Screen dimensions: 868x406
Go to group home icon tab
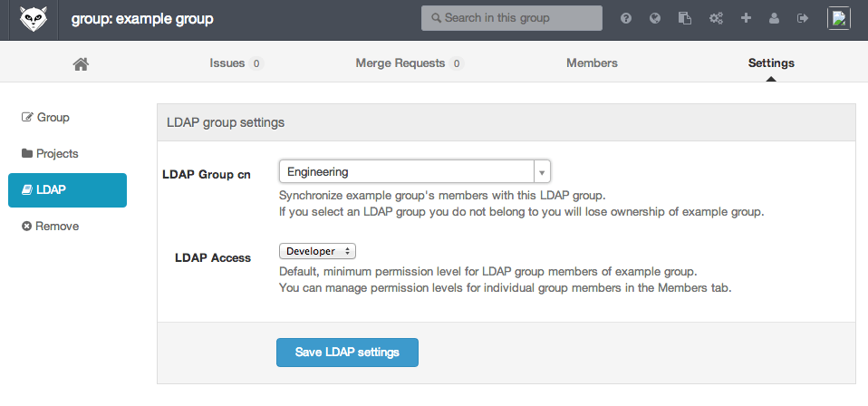pos(81,63)
